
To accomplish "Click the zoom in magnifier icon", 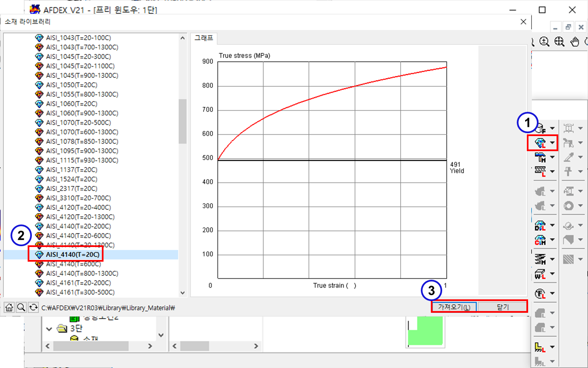I will tap(544, 41).
